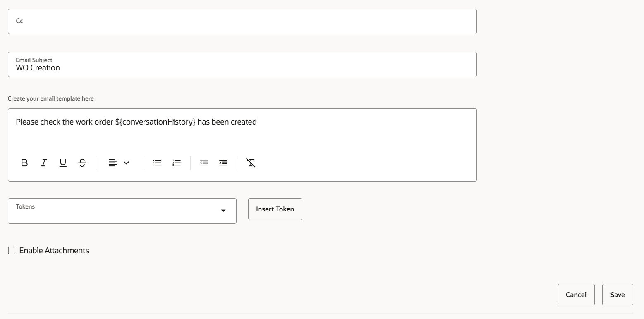Apply strikethrough formatting
Image resolution: width=644 pixels, height=319 pixels.
point(82,163)
